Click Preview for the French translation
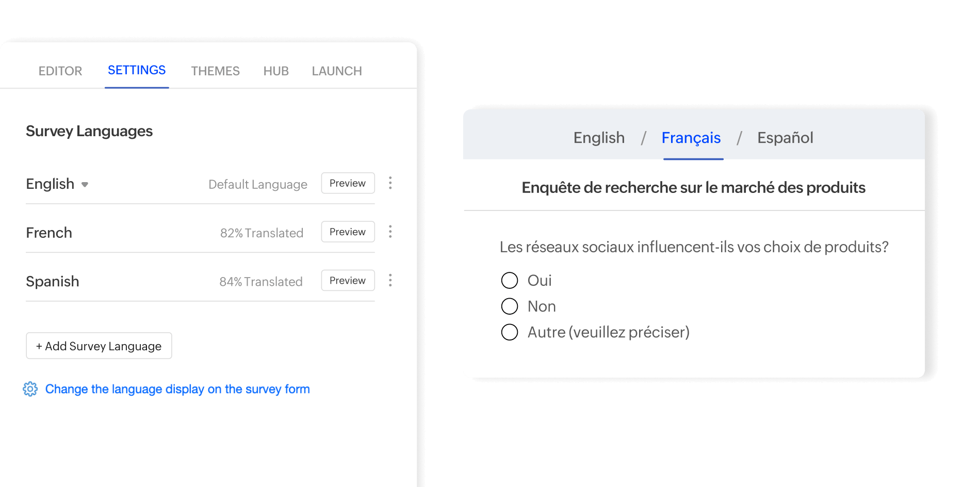980x487 pixels. 348,232
